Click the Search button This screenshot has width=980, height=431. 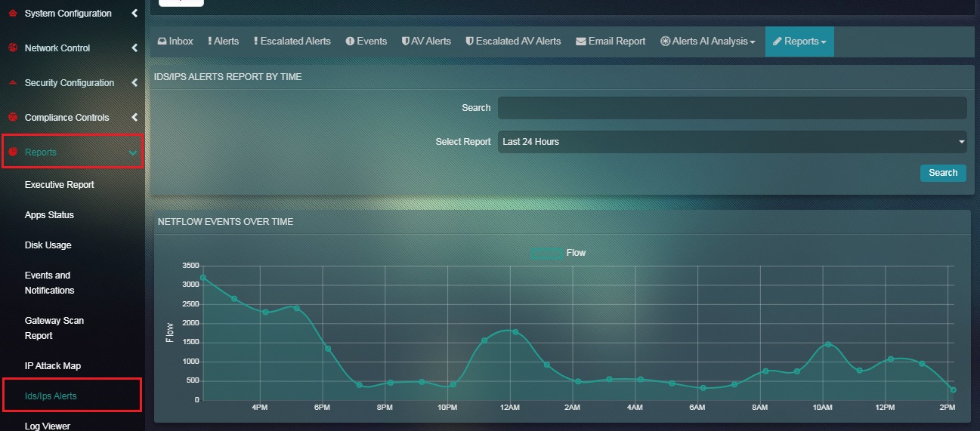943,173
